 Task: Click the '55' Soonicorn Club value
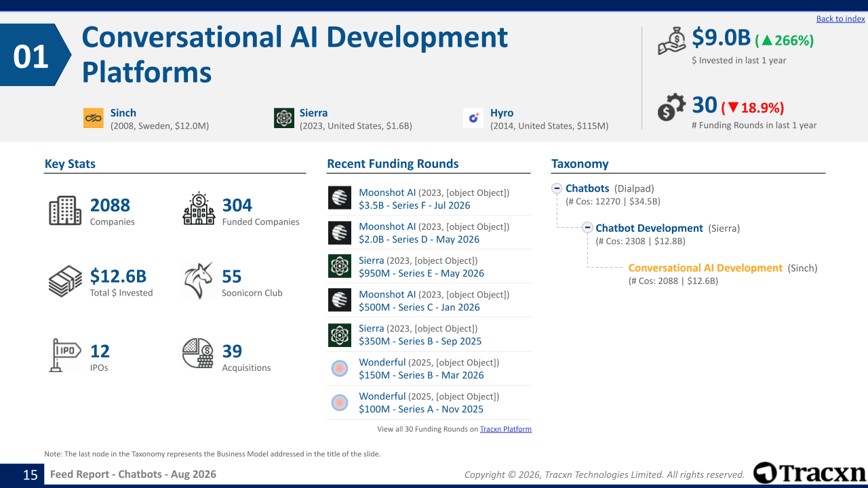232,277
